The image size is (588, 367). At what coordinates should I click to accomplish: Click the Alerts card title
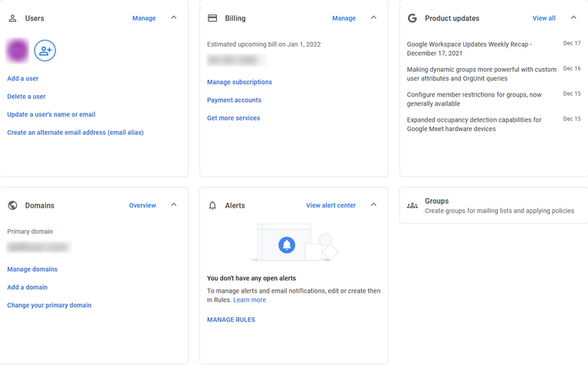point(235,205)
